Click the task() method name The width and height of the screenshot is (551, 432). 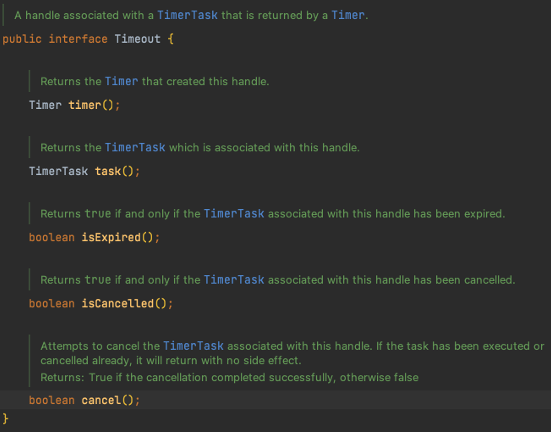pos(108,171)
